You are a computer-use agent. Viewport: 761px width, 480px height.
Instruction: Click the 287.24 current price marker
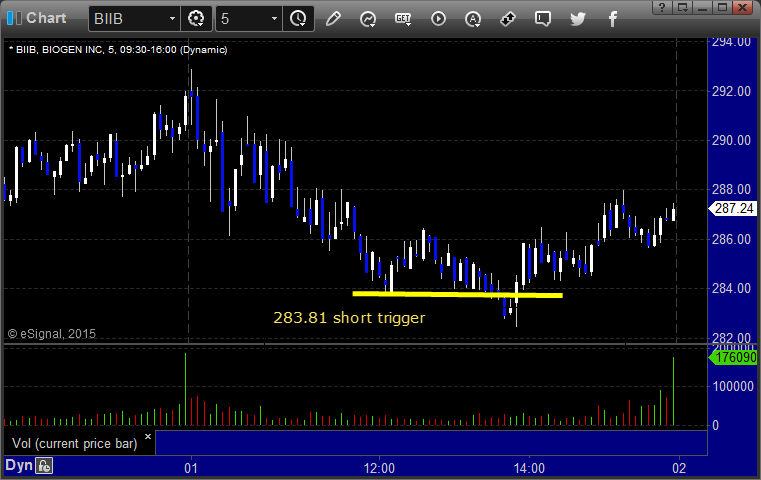[733, 209]
